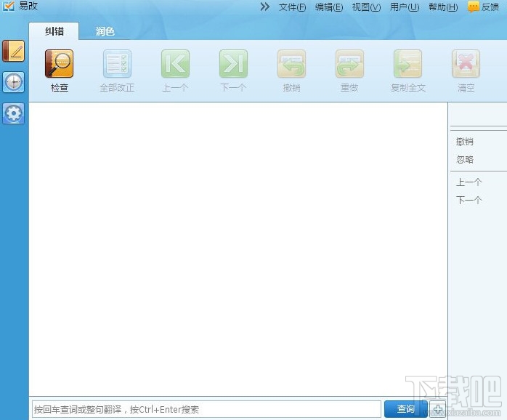Clear text with 清空 icon
The height and width of the screenshot is (420, 507).
point(466,64)
